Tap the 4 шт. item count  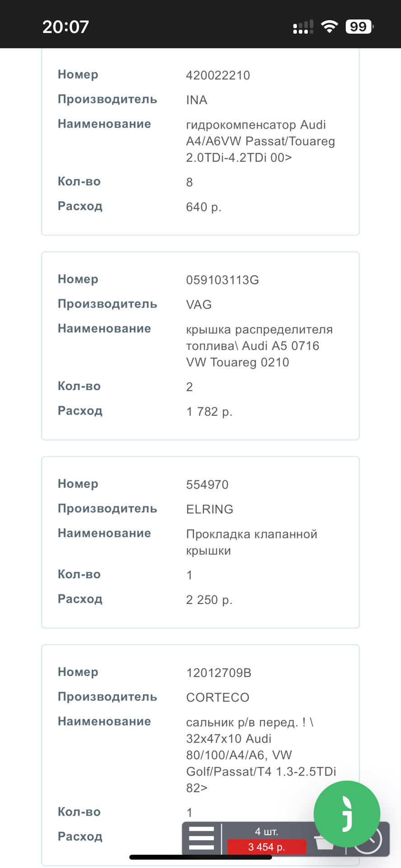click(x=266, y=831)
